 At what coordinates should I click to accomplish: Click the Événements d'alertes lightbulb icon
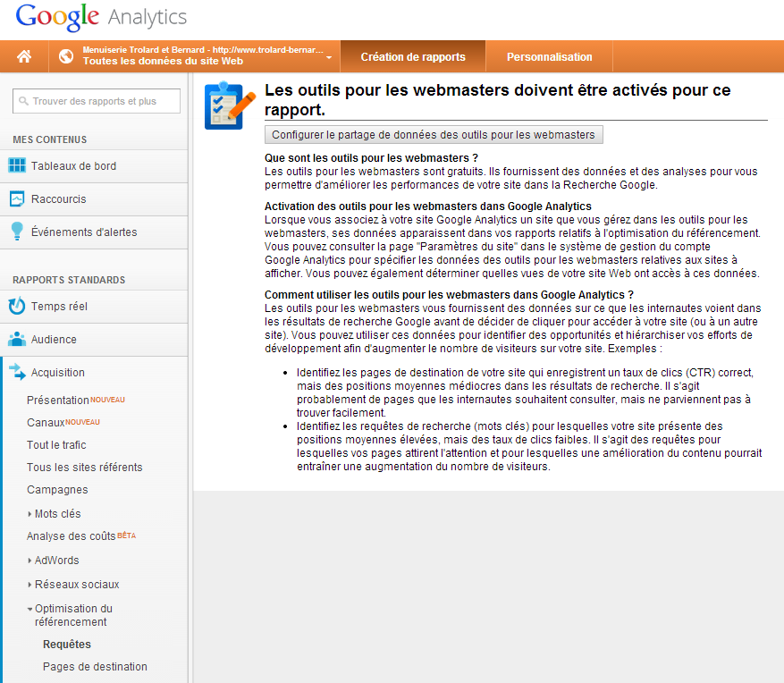coord(17,232)
